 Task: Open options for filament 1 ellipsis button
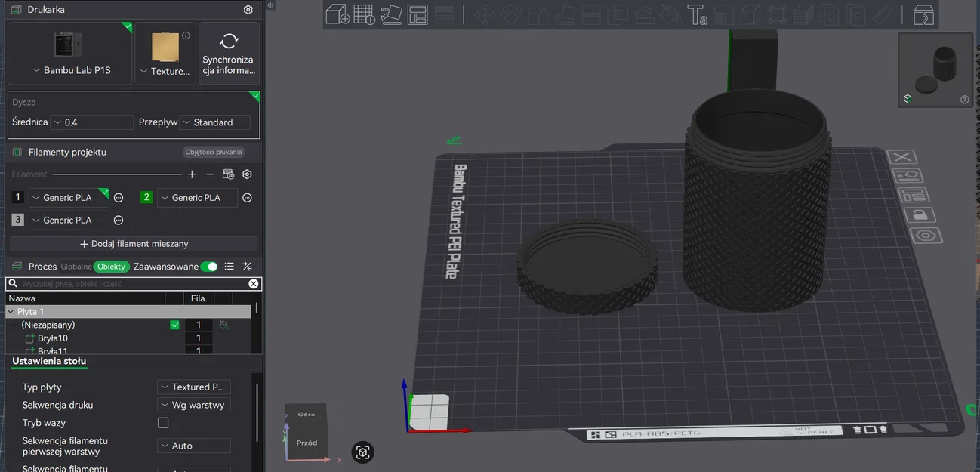point(119,198)
